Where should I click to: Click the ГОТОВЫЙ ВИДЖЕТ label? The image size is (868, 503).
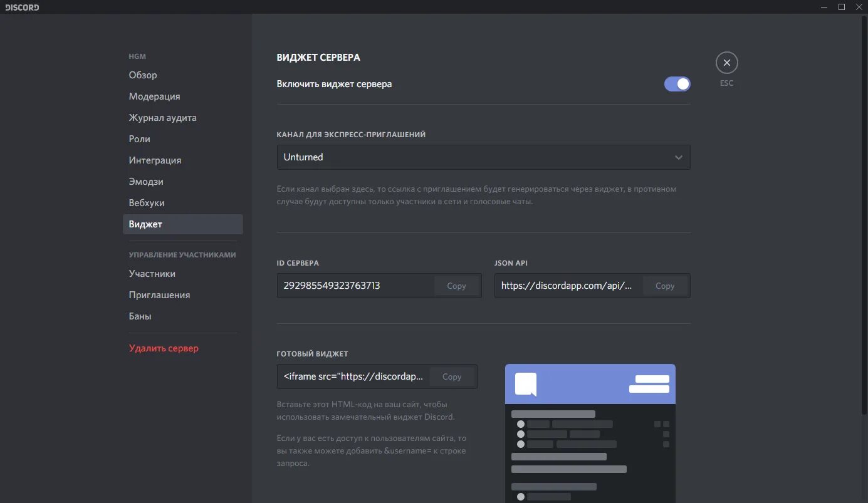(312, 354)
